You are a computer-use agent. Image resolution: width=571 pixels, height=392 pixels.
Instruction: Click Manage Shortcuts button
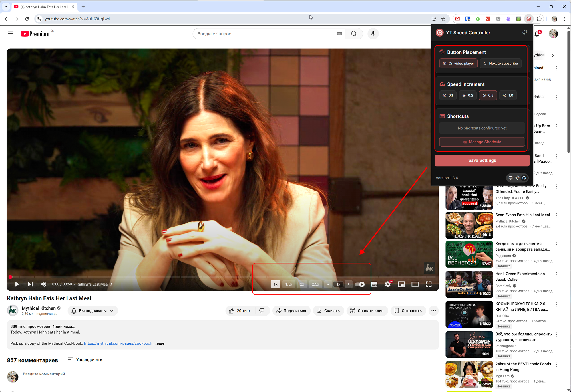pyautogui.click(x=482, y=142)
